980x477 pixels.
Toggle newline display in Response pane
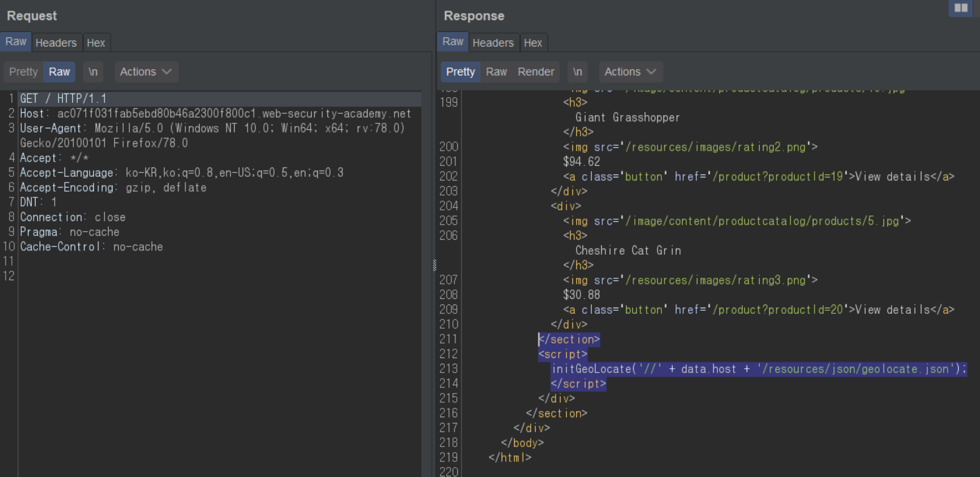[x=577, y=72]
